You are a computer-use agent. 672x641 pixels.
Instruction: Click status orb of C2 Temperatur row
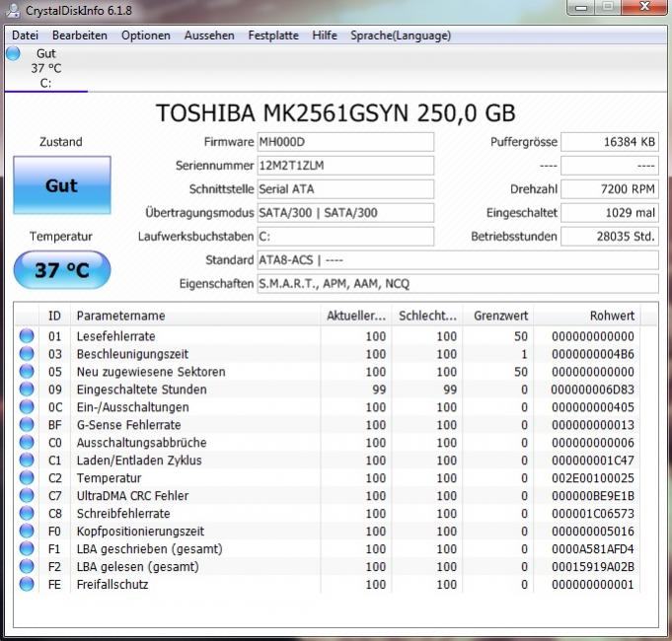point(27,478)
